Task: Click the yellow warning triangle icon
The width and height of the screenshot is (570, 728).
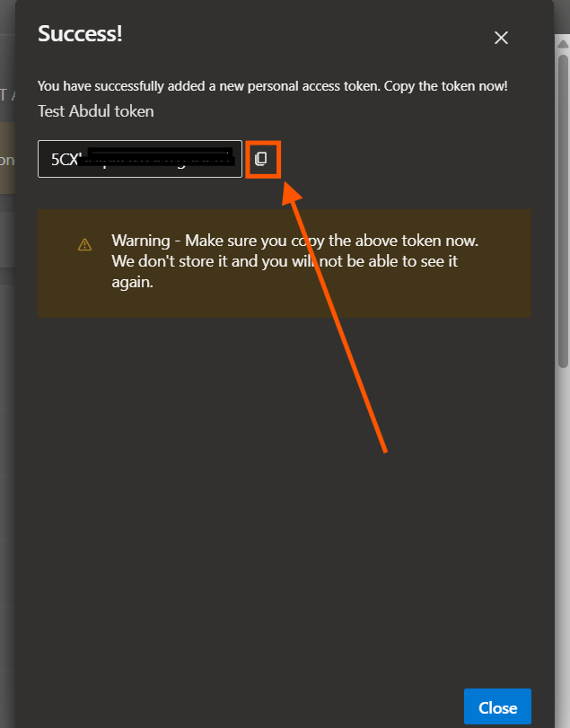Action: point(84,244)
